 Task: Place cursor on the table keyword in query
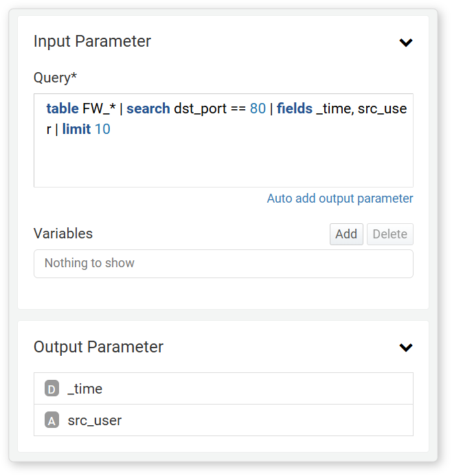pyautogui.click(x=63, y=109)
